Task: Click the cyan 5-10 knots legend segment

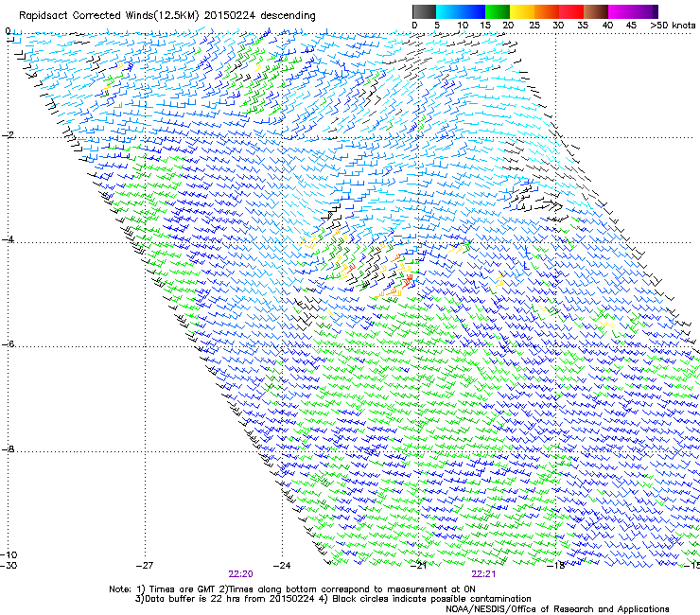Action: 448,11
